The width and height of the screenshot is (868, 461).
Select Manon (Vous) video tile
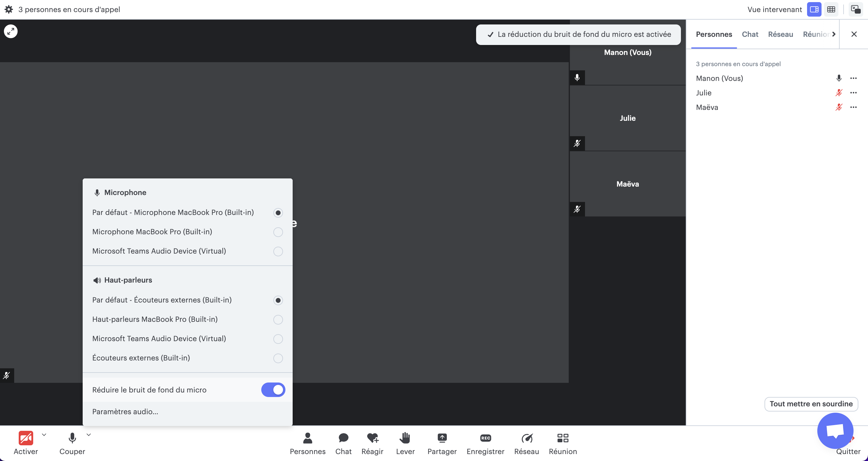coord(628,52)
